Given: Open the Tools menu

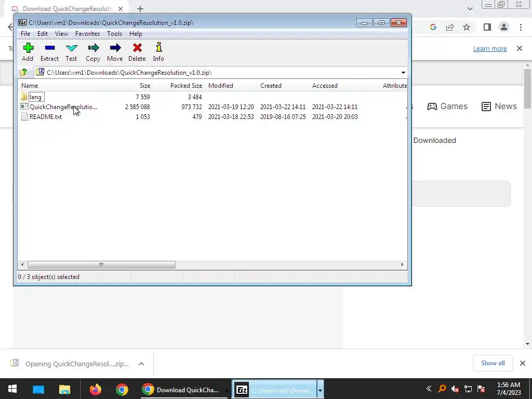Looking at the screenshot, I should tap(114, 34).
